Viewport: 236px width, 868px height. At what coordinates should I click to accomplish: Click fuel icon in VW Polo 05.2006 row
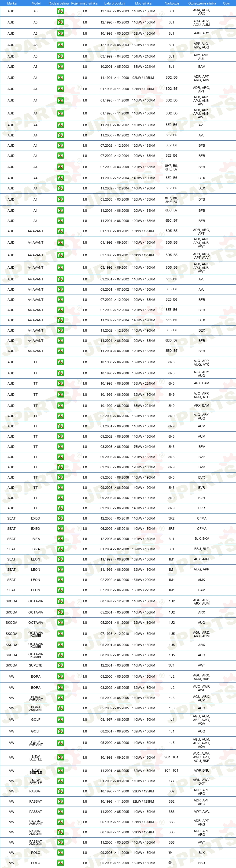pyautogui.click(x=60, y=863)
